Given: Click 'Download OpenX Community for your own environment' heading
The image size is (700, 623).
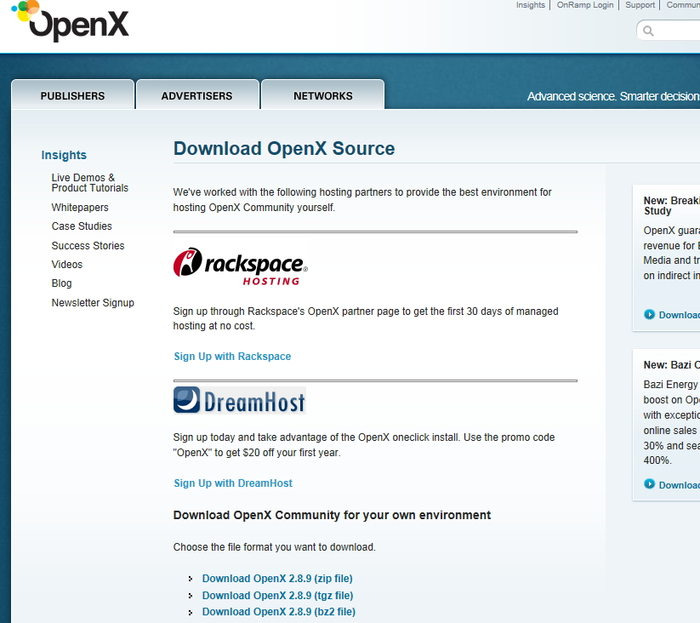Looking at the screenshot, I should (332, 515).
